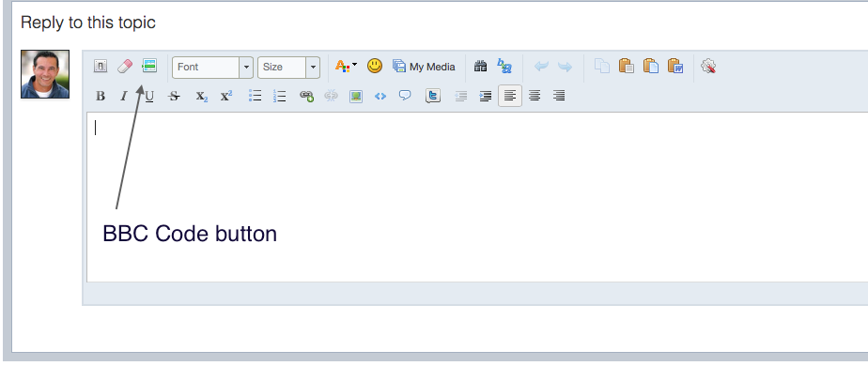
Task: Click the binoculars Find icon
Action: click(x=481, y=67)
